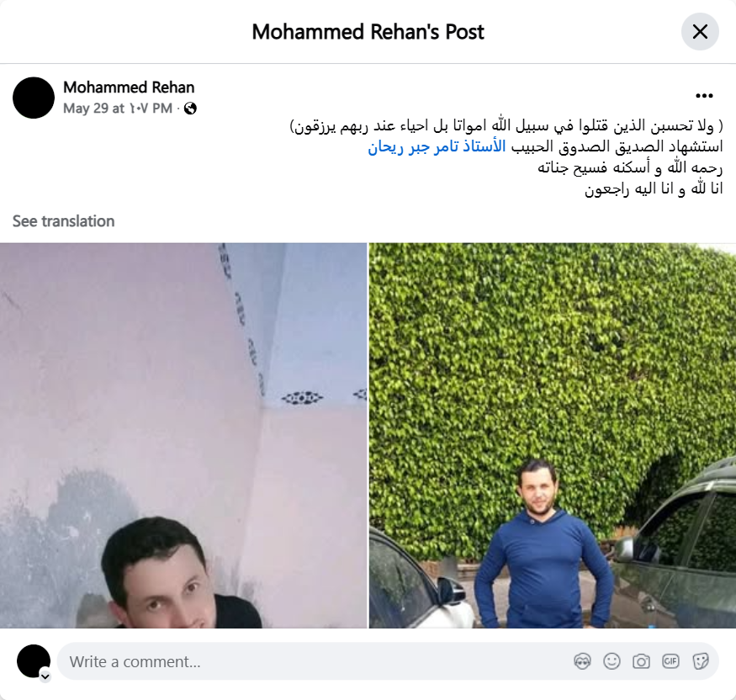Image resolution: width=736 pixels, height=700 pixels.
Task: Open the emoji picker smiley icon
Action: 612,661
